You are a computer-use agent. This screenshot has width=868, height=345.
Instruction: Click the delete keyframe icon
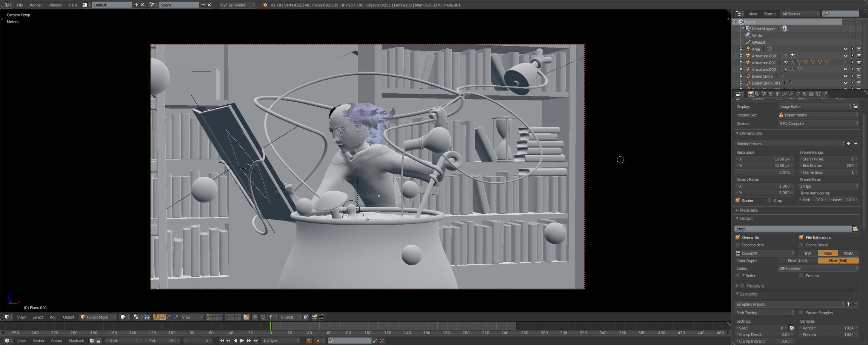(x=382, y=341)
